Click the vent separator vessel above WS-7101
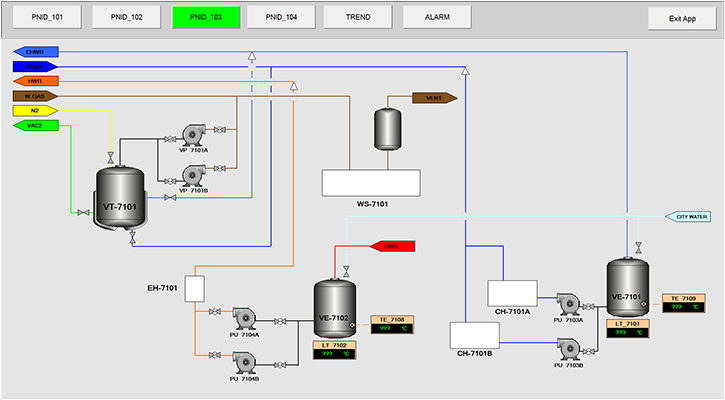The image size is (725, 400). (x=387, y=129)
